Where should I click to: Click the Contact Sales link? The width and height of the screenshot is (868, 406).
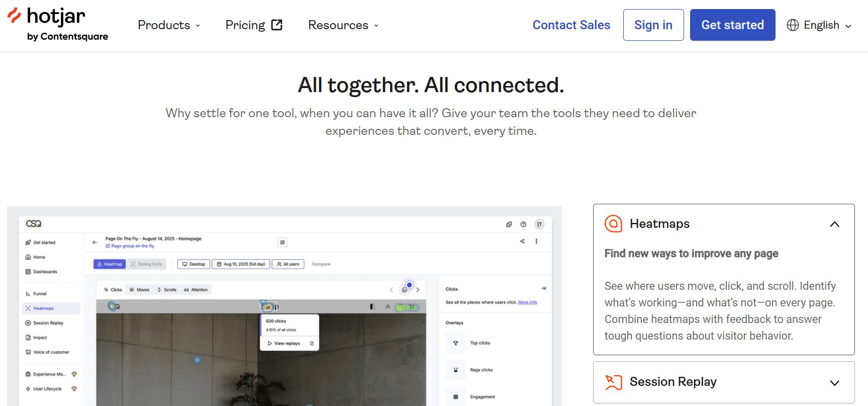coord(571,25)
